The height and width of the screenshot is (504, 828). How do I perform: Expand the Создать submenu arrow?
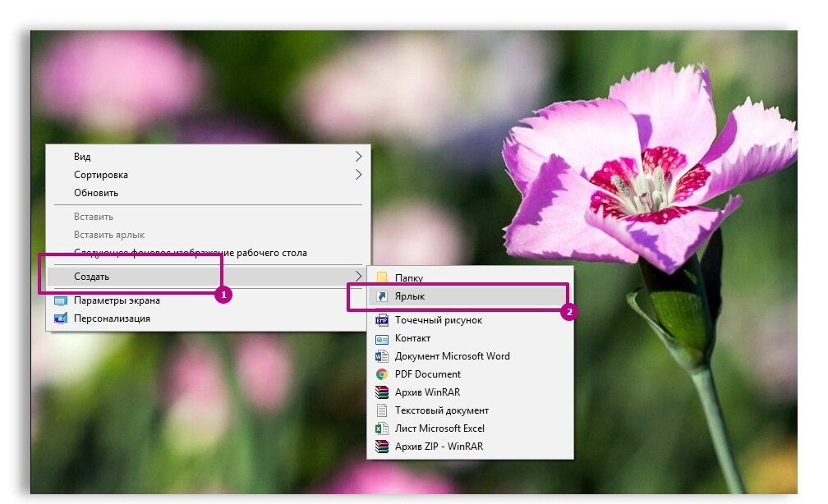tap(358, 276)
